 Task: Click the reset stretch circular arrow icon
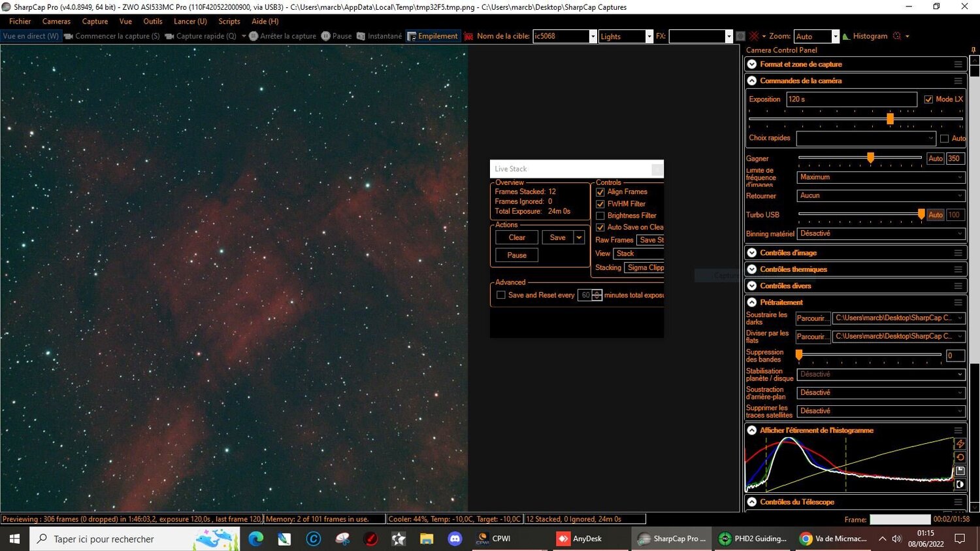point(960,458)
